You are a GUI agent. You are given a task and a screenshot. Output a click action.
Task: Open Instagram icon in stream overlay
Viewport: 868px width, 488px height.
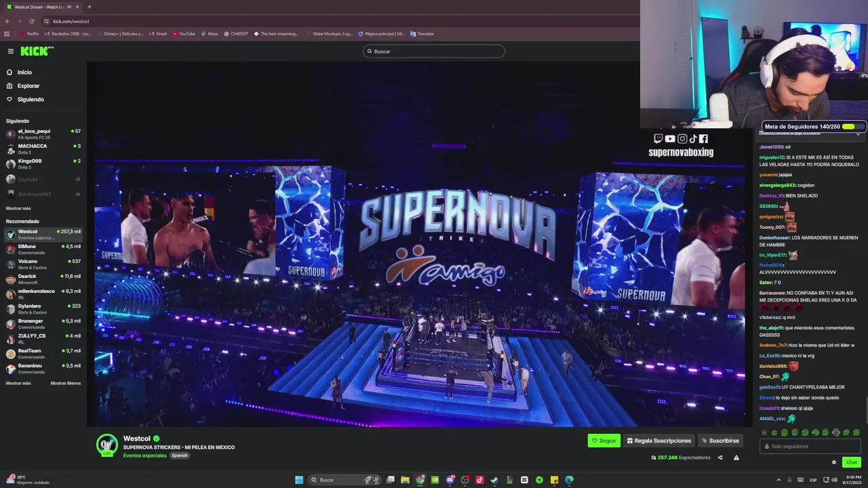[x=682, y=138]
